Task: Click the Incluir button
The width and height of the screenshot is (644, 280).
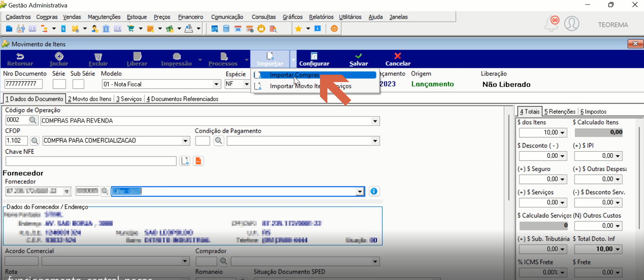Action: click(59, 60)
